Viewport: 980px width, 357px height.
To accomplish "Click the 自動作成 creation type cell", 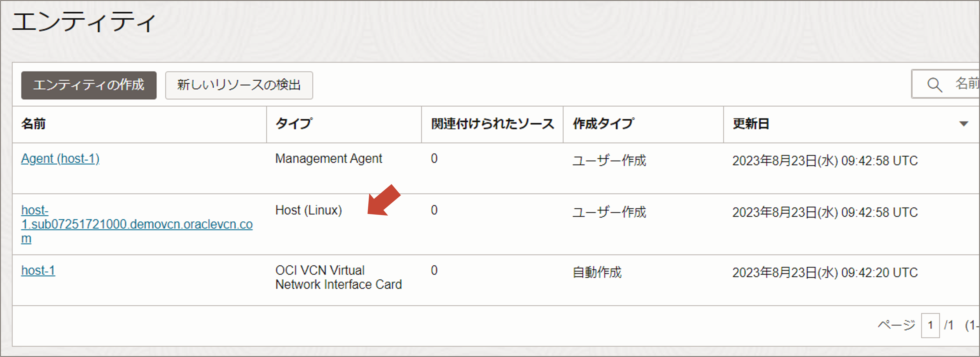I will pos(597,273).
